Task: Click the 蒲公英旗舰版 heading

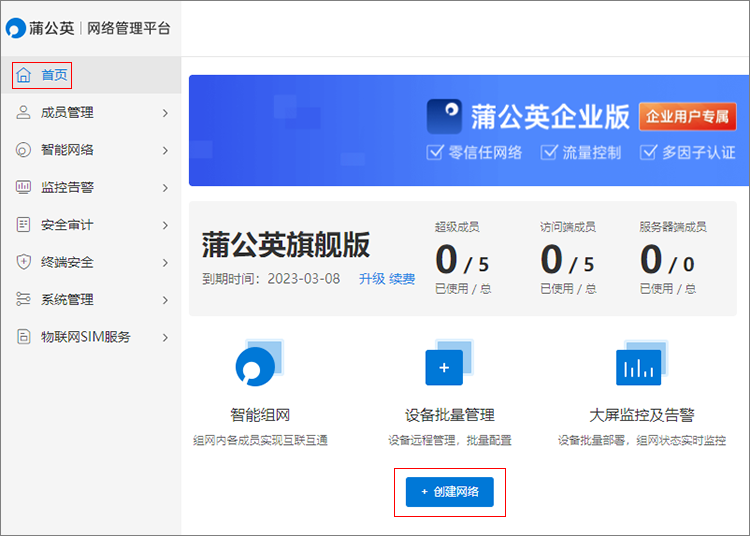Action: pos(286,245)
